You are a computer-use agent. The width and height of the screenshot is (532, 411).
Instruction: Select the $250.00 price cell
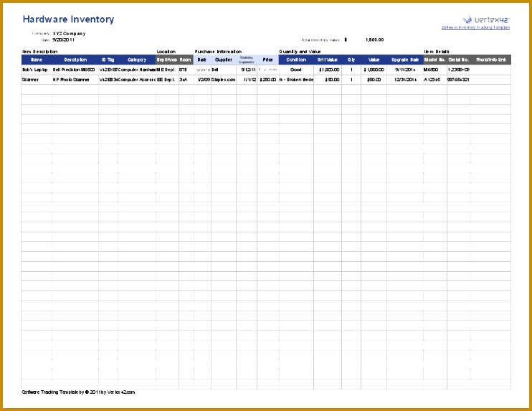[x=267, y=80]
